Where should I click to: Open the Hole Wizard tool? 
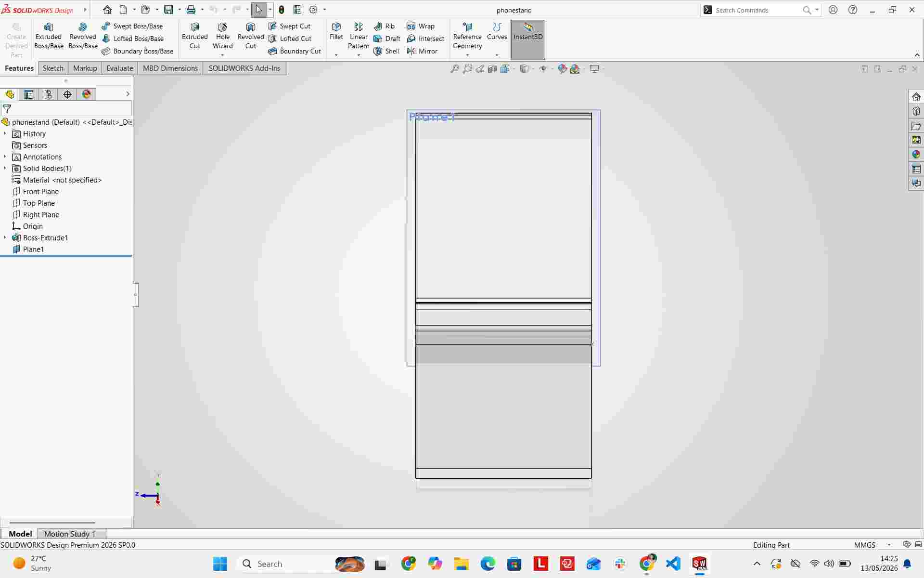coord(223,36)
